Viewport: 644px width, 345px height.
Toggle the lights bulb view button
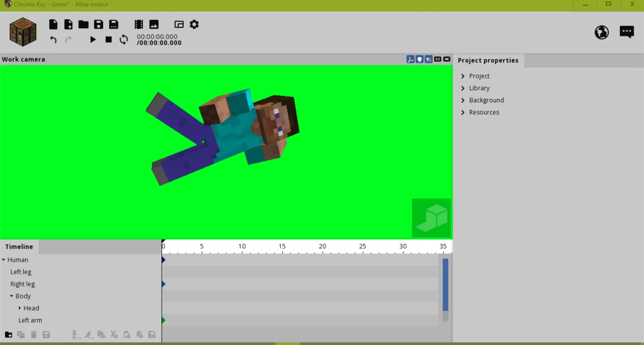[419, 59]
